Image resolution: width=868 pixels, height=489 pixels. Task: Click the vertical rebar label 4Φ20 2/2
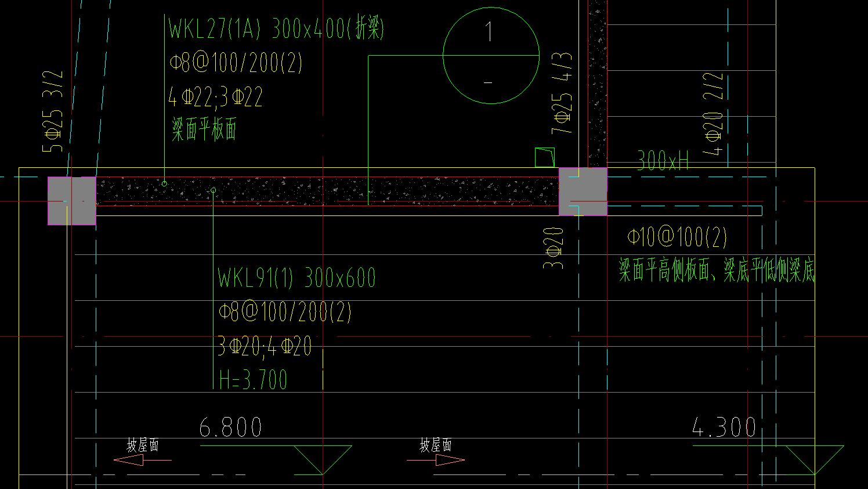(713, 114)
